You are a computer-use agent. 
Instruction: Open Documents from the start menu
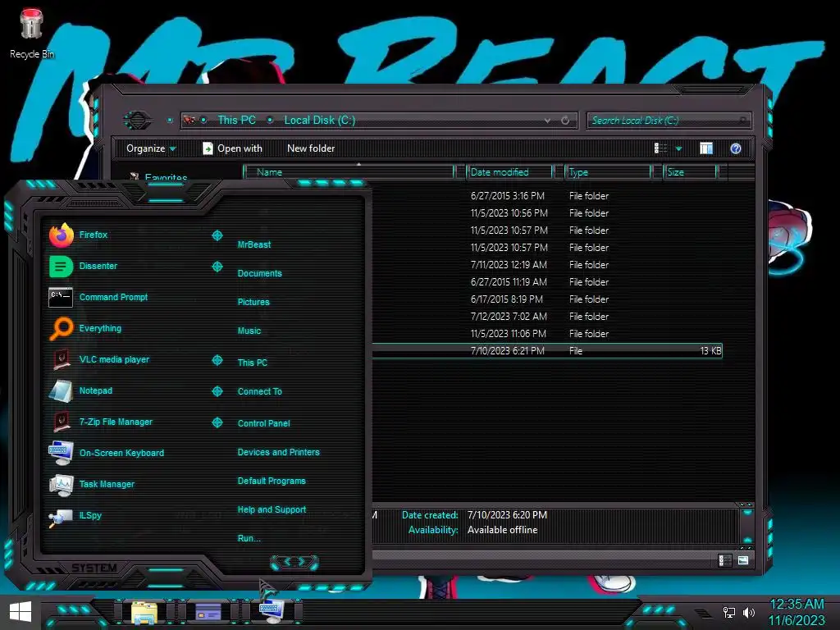260,273
